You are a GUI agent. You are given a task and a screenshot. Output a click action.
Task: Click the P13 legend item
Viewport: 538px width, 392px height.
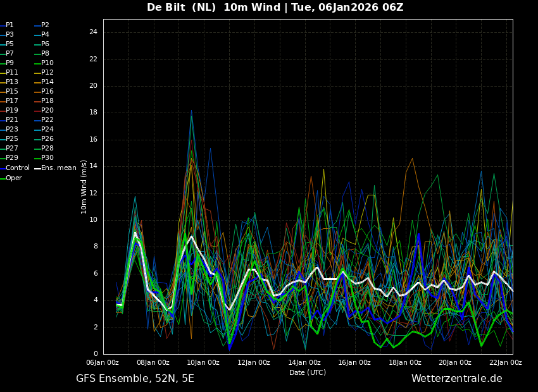tap(9, 82)
